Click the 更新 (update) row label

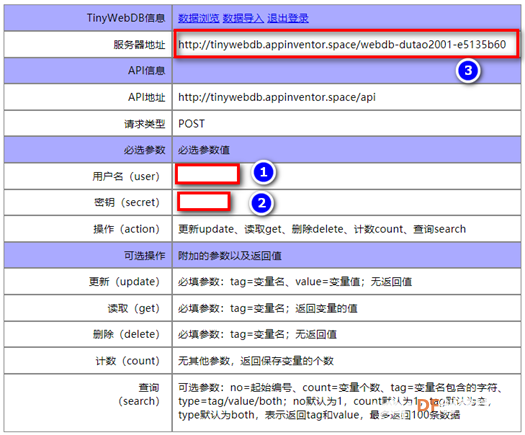(124, 282)
